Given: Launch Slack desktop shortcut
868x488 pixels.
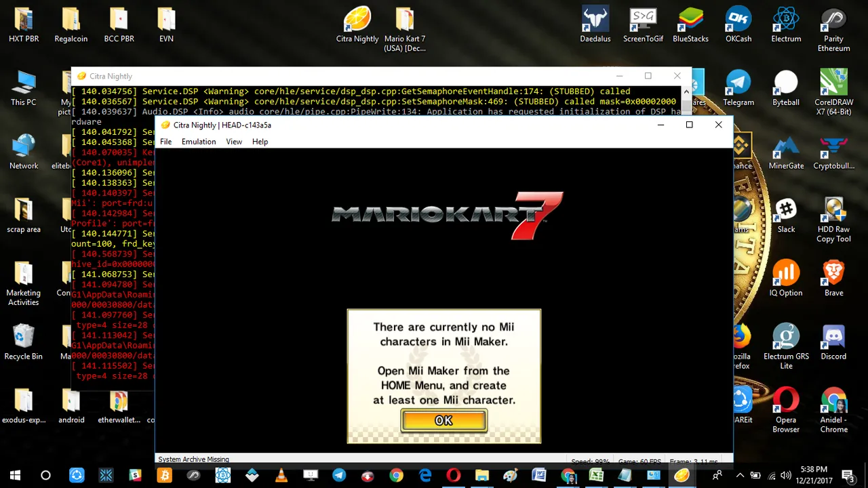Looking at the screenshot, I should 786,216.
